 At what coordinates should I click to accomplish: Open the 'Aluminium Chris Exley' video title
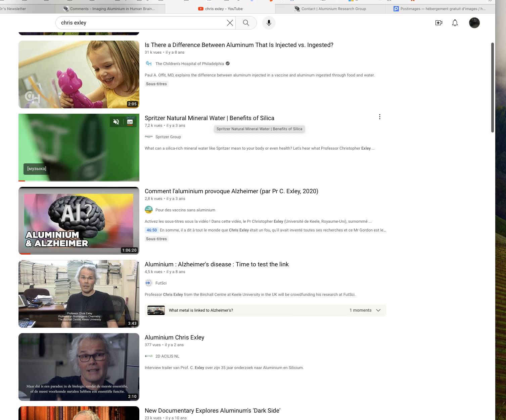[175, 337]
